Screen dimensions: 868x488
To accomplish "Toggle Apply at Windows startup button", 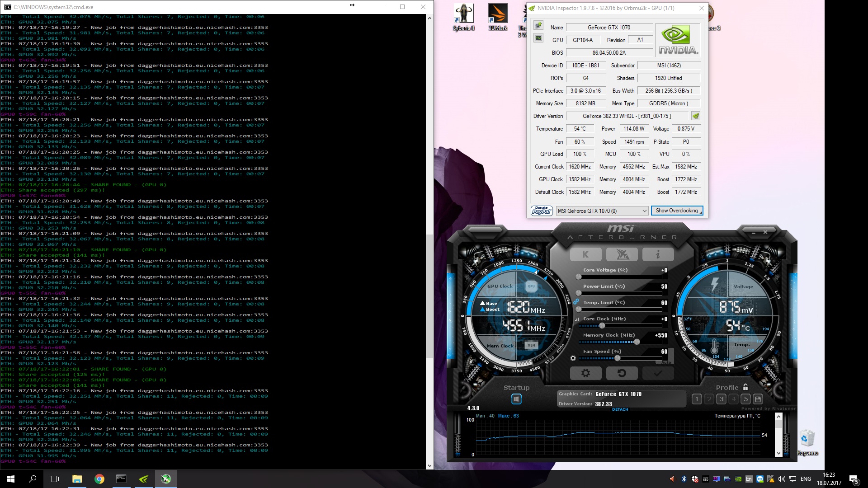I will pos(516,399).
